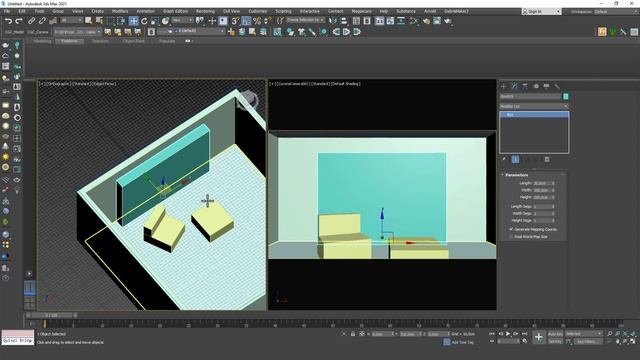Click Add Time Tag
The image size is (640, 360).
(x=462, y=342)
